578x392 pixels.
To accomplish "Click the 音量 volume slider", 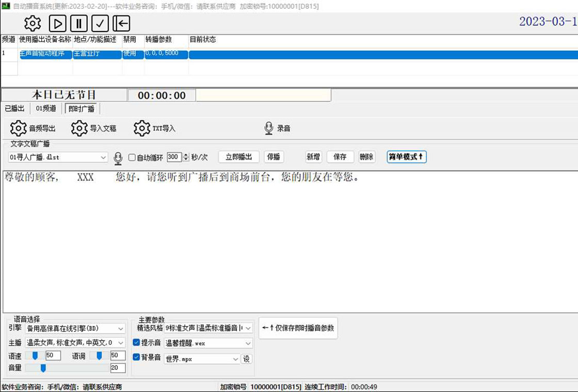I will coord(67,368).
